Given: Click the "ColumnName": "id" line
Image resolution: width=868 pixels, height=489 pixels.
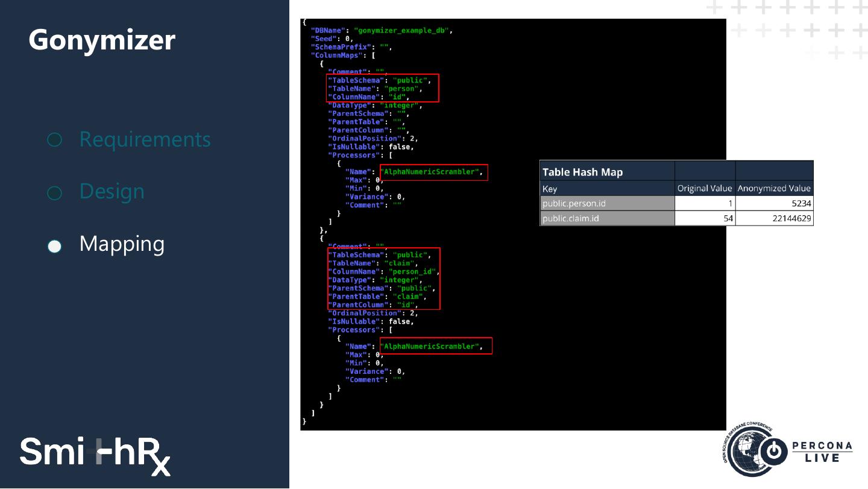Looking at the screenshot, I should click(x=369, y=97).
